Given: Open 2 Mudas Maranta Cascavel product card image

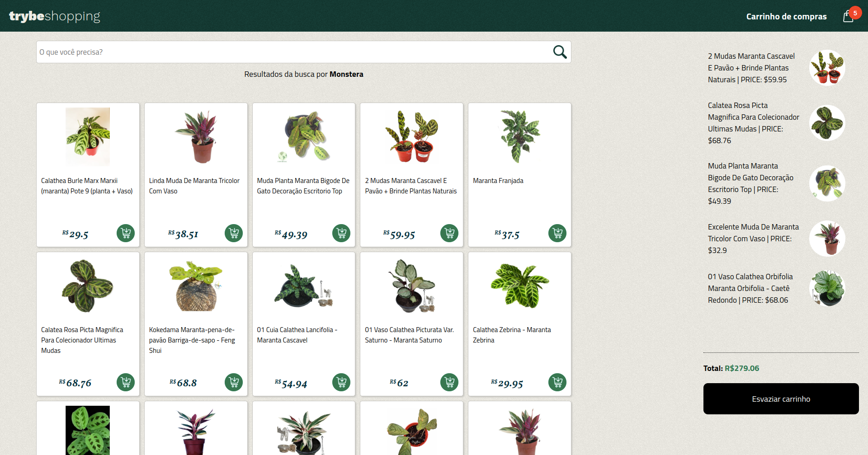Looking at the screenshot, I should pos(411,137).
